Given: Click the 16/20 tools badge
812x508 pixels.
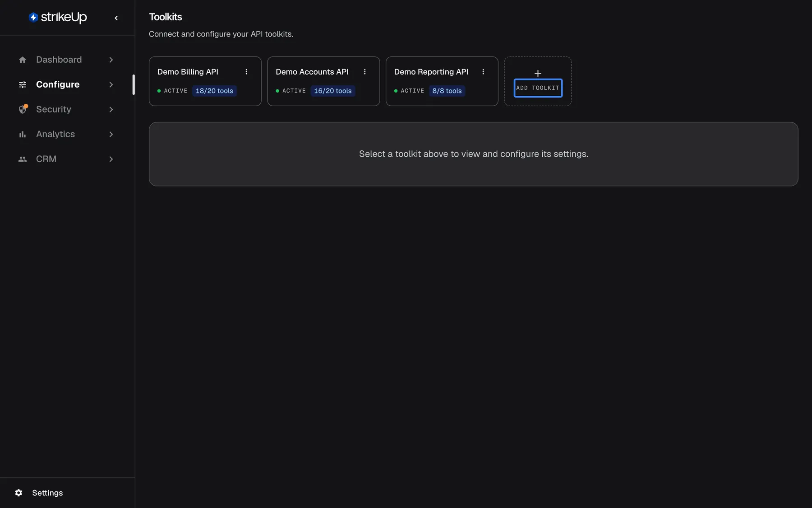Looking at the screenshot, I should coord(333,91).
